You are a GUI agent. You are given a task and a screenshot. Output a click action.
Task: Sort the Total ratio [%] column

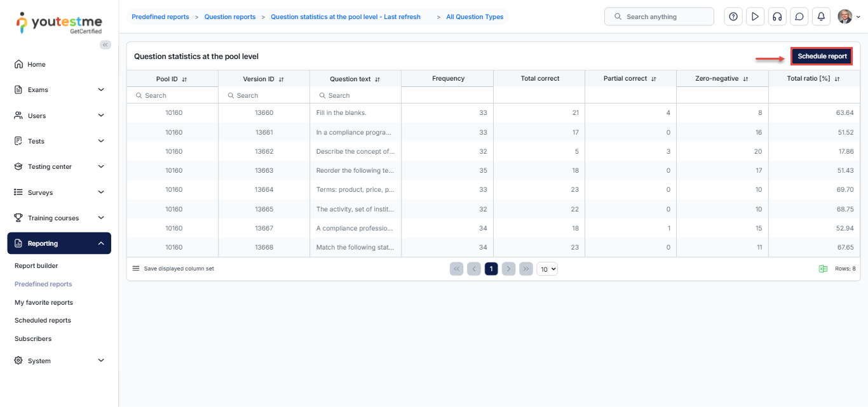pyautogui.click(x=837, y=79)
